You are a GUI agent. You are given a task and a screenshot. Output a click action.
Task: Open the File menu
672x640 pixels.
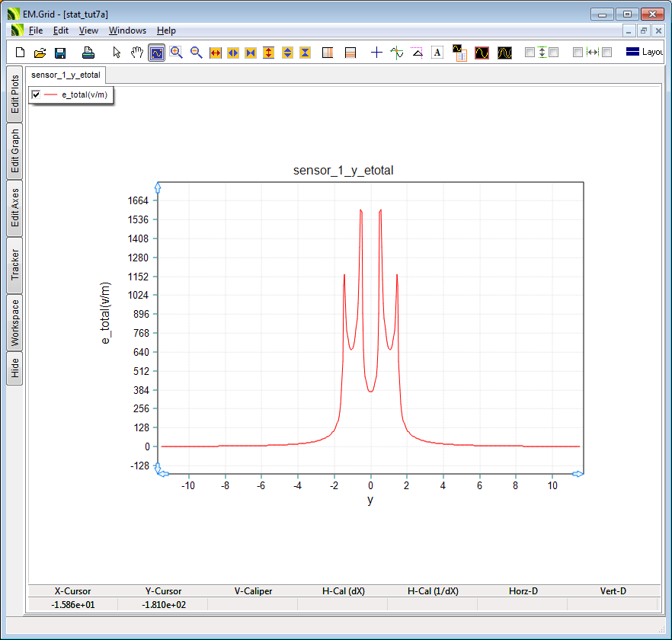coord(36,30)
